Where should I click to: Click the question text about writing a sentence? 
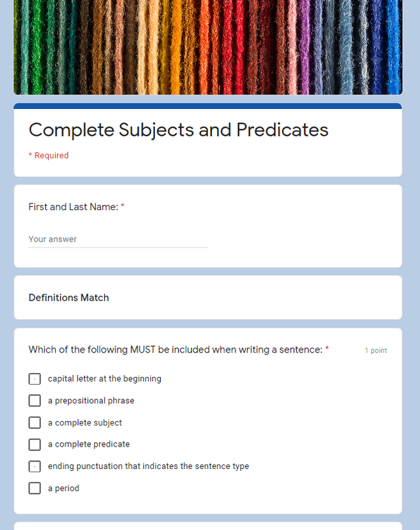tap(174, 349)
